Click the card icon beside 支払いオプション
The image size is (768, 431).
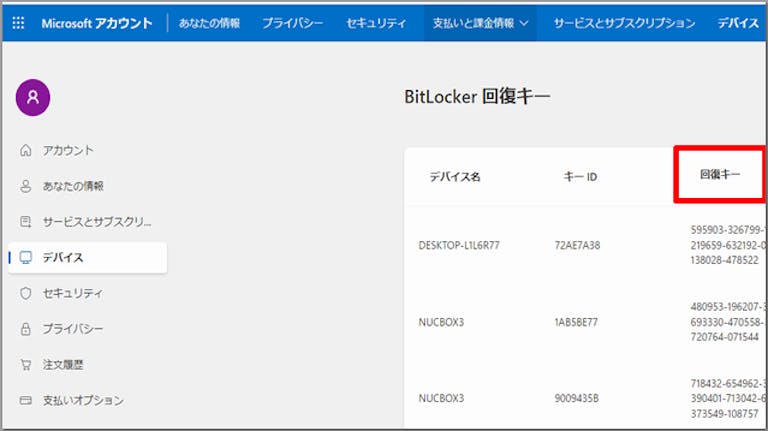[25, 401]
